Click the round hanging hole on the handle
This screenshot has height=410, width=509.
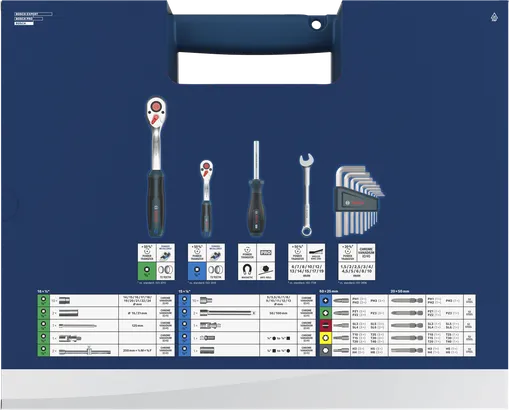(316, 25)
